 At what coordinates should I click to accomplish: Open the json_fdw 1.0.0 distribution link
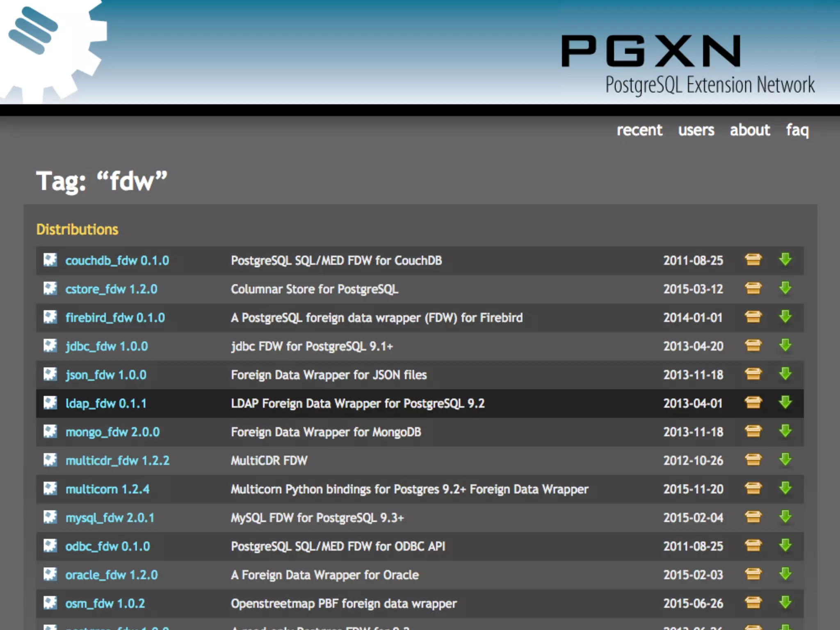[106, 375]
